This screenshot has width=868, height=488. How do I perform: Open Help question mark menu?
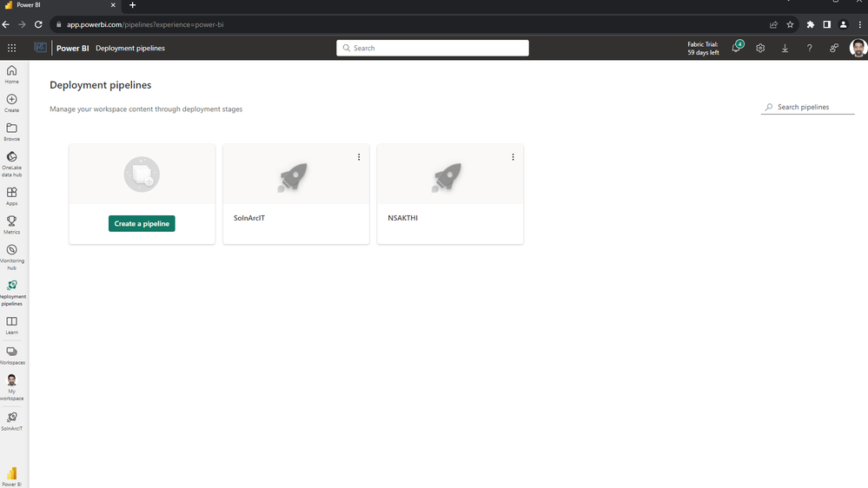coord(809,48)
